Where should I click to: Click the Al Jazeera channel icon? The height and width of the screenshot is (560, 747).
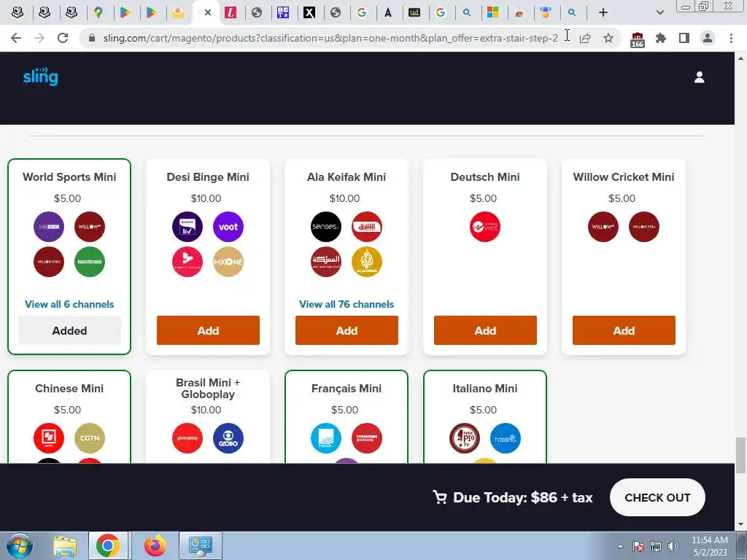coord(367,262)
